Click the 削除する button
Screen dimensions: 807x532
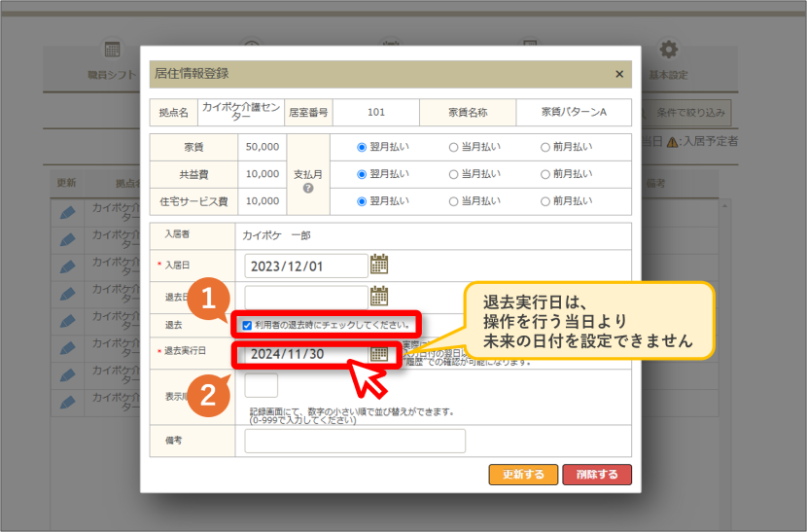pos(597,475)
